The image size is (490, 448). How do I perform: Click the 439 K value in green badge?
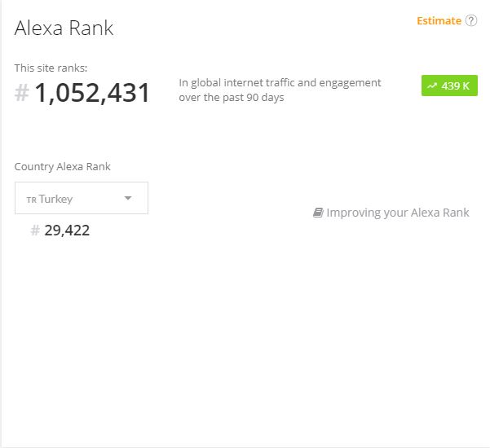455,86
